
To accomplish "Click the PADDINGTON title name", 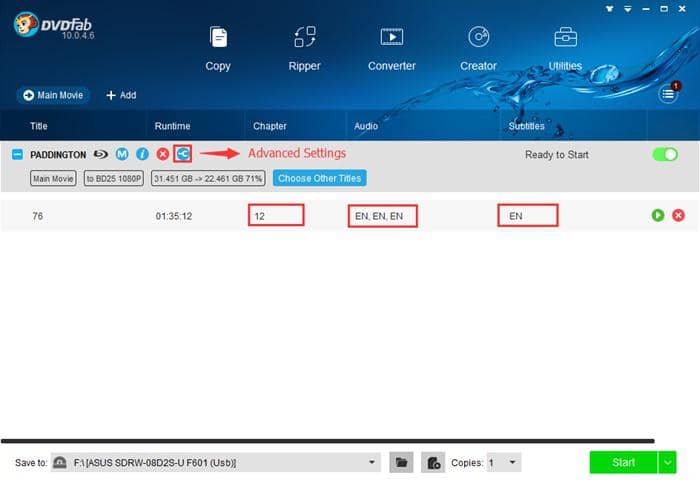I will pyautogui.click(x=58, y=155).
